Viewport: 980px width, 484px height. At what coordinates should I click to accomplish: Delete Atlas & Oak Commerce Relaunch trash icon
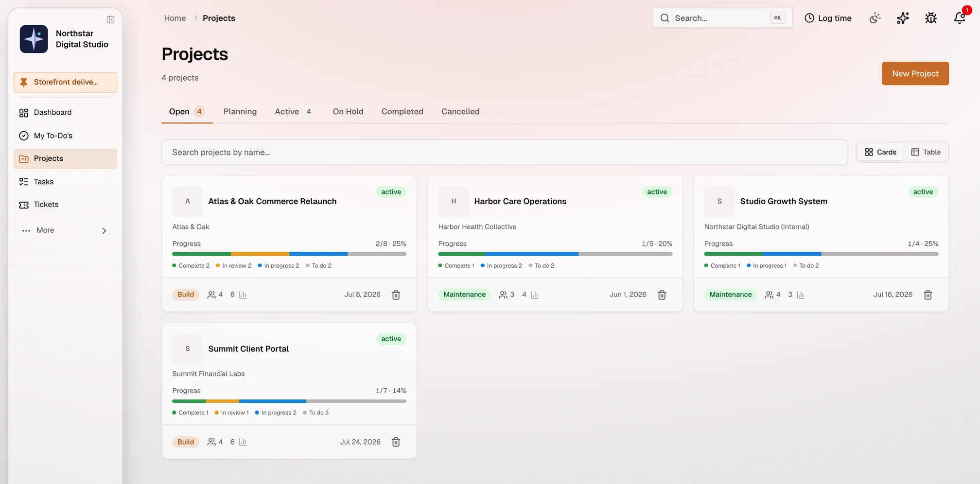click(x=396, y=295)
